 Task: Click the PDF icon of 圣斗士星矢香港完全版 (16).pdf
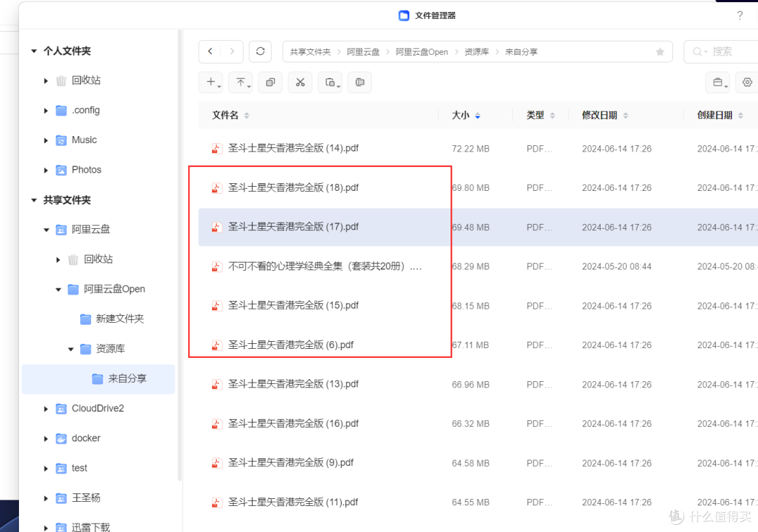tap(217, 424)
